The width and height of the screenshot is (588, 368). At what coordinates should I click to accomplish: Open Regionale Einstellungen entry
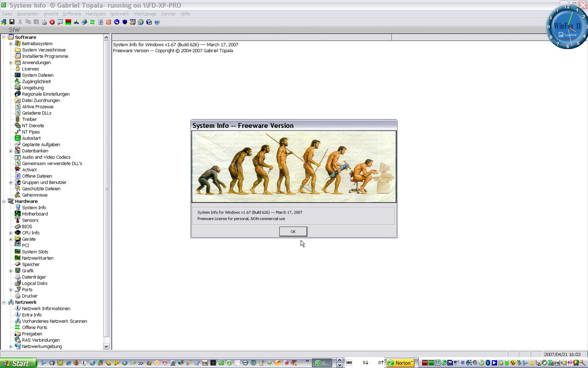click(45, 94)
